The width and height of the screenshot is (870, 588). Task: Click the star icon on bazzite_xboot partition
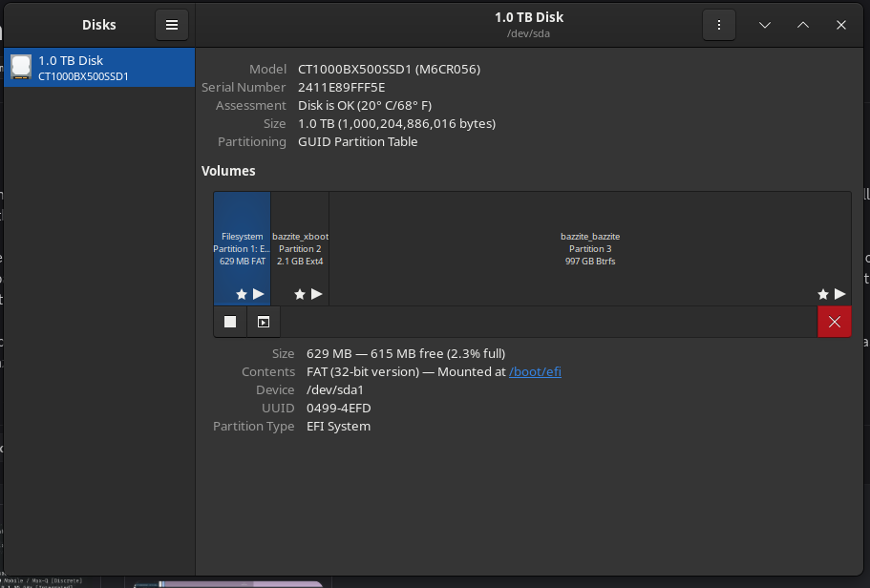click(300, 294)
